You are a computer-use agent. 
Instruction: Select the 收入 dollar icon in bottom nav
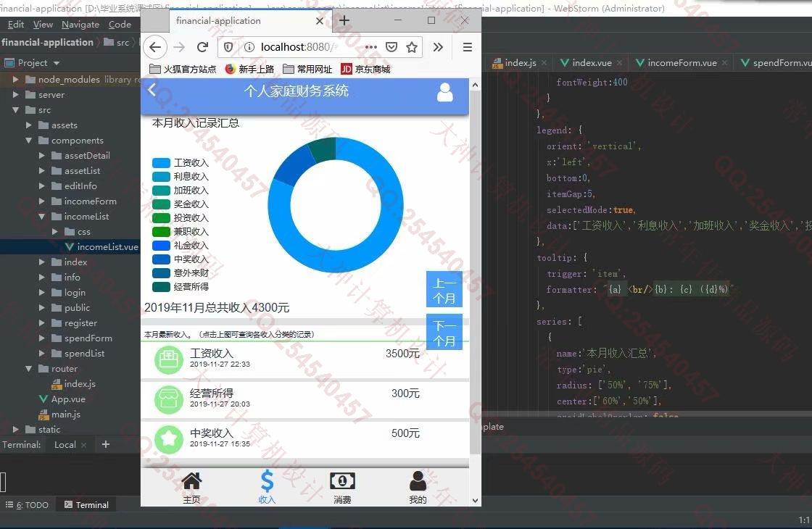[267, 486]
